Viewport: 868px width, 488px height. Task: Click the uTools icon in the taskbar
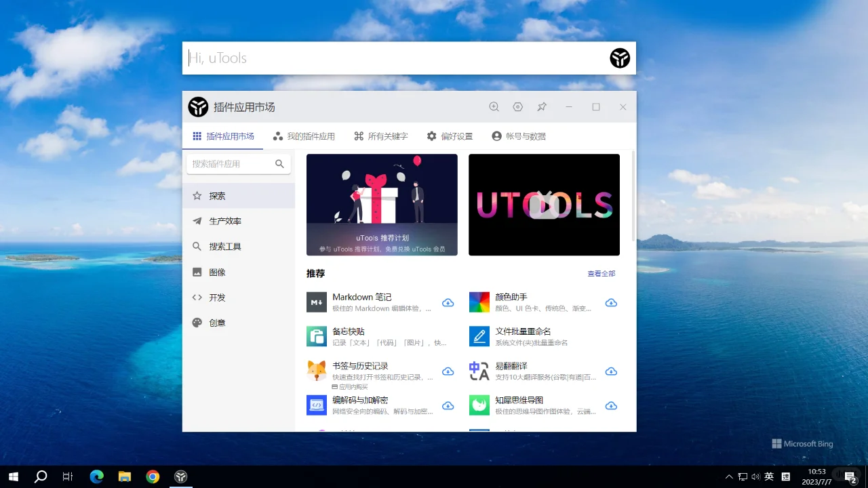[x=180, y=476]
